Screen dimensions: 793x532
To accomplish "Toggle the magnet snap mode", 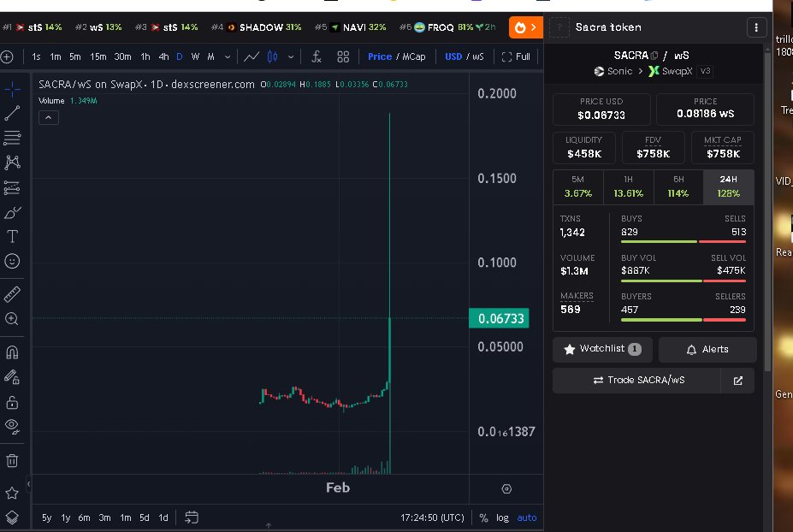I will click(12, 352).
